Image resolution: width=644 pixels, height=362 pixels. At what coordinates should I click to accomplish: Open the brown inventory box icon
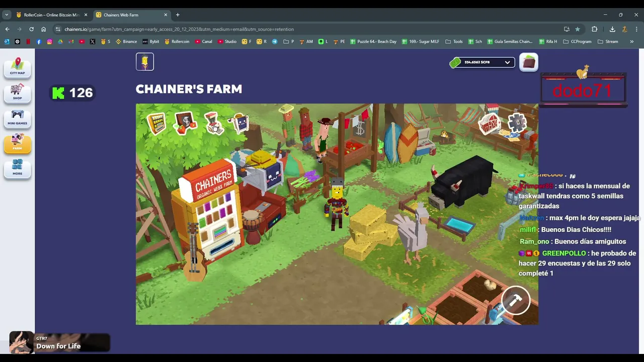pyautogui.click(x=529, y=62)
